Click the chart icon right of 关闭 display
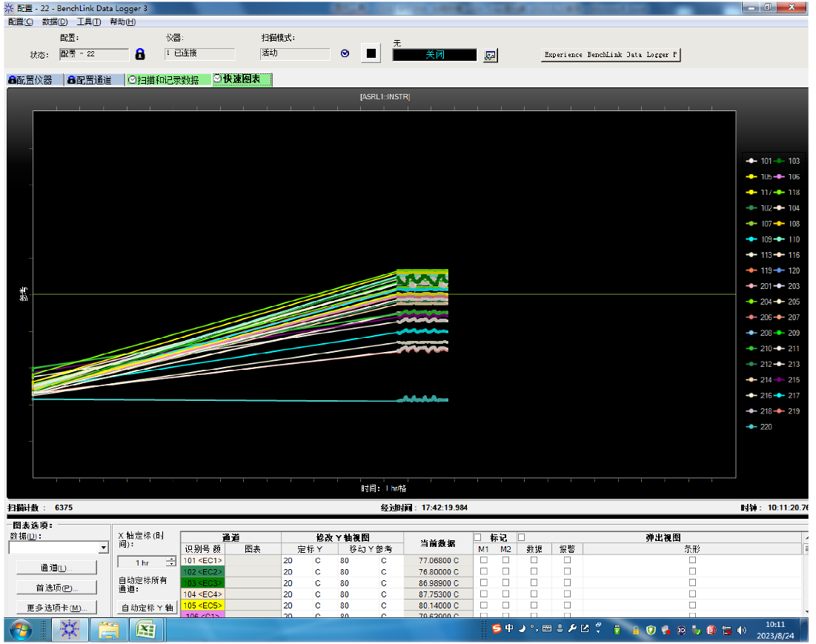Viewport: 816px width, 644px height. click(x=490, y=56)
